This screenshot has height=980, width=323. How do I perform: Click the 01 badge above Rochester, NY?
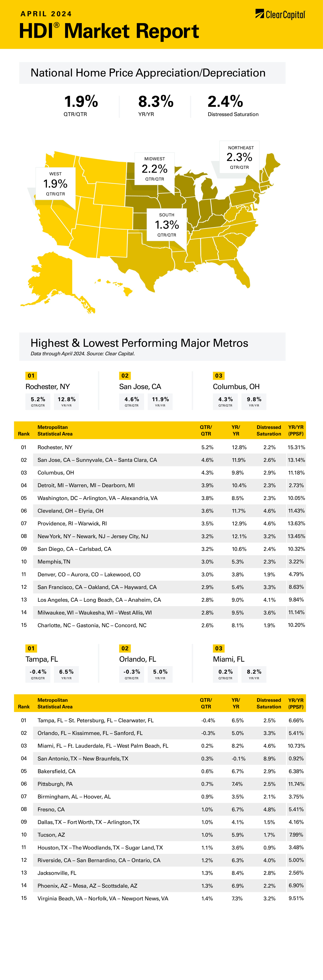point(31,376)
